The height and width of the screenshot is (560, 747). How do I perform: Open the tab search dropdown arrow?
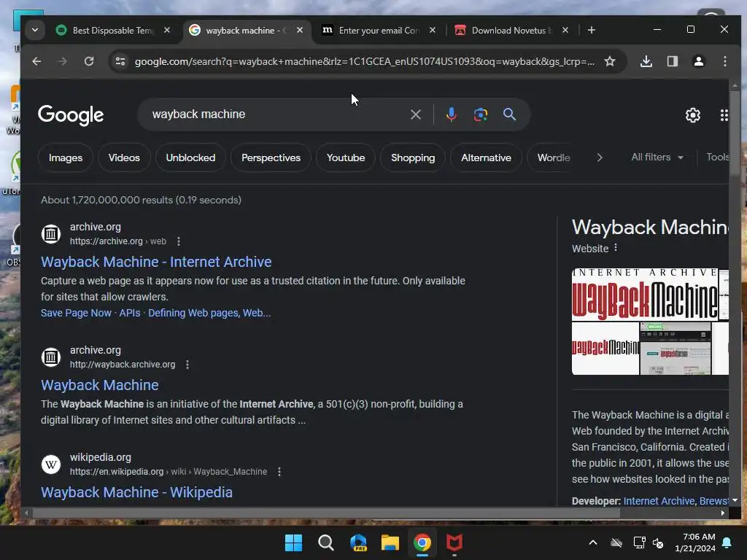(x=35, y=30)
